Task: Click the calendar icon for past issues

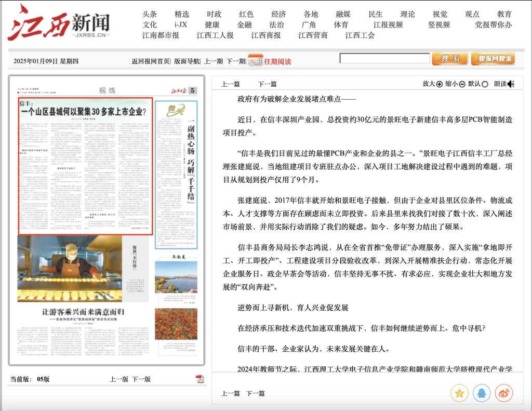Action: click(255, 60)
